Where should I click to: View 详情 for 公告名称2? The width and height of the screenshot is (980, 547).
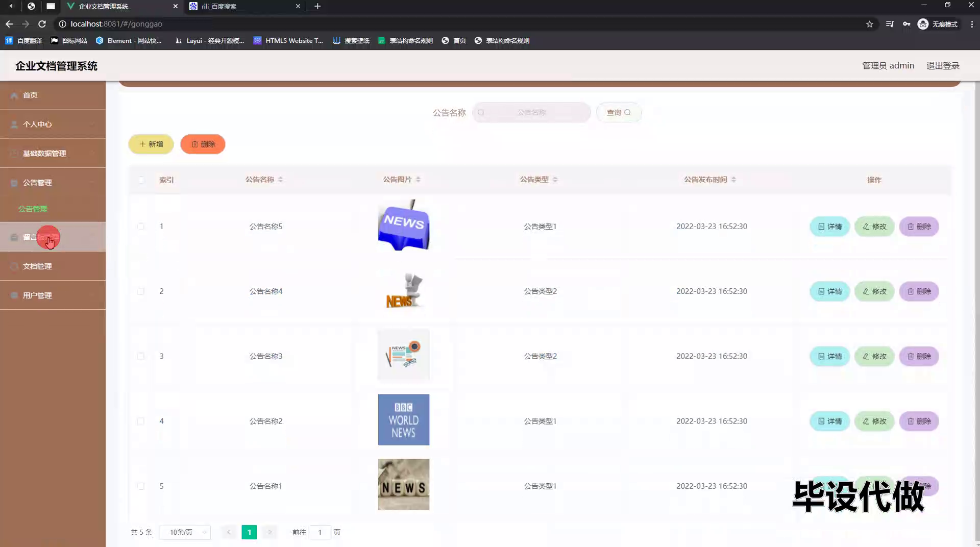(x=829, y=421)
